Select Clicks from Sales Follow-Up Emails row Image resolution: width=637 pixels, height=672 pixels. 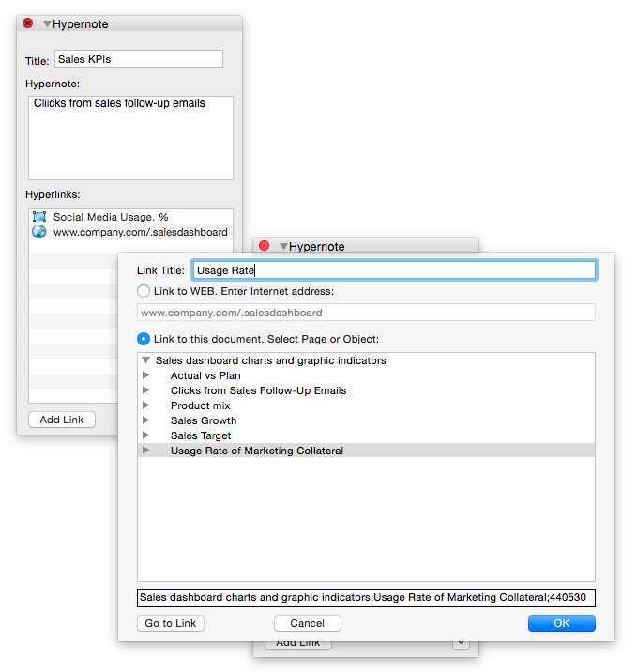[366, 390]
